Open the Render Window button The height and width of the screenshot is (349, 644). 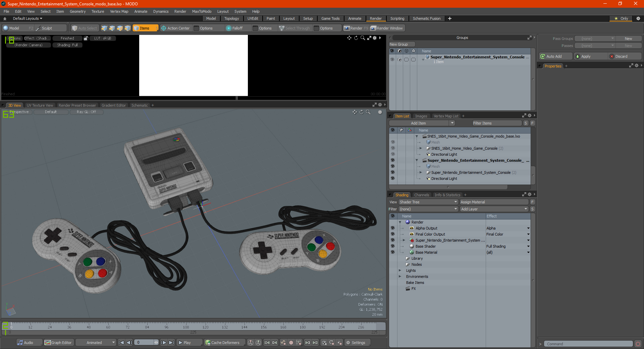click(x=387, y=28)
